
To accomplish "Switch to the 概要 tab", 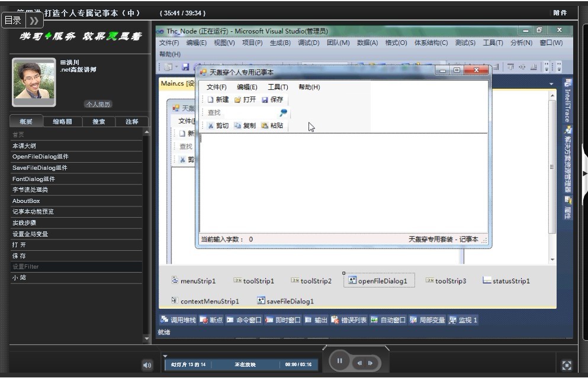I will (x=26, y=121).
